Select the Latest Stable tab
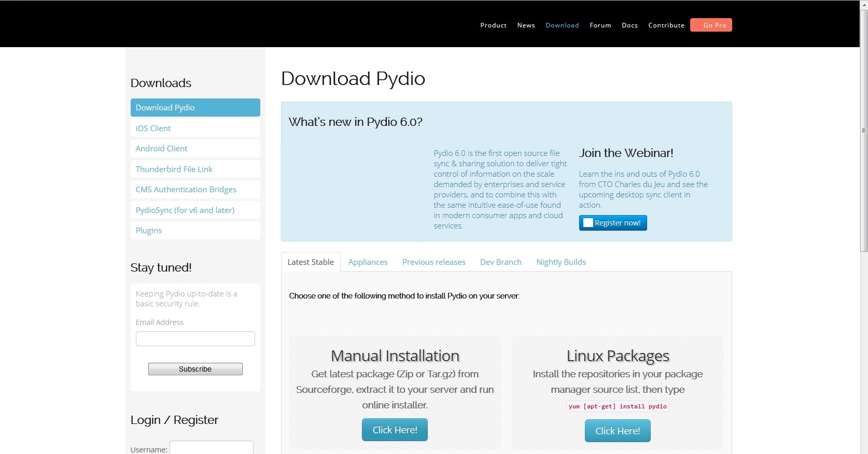The image size is (868, 454). pos(311,262)
